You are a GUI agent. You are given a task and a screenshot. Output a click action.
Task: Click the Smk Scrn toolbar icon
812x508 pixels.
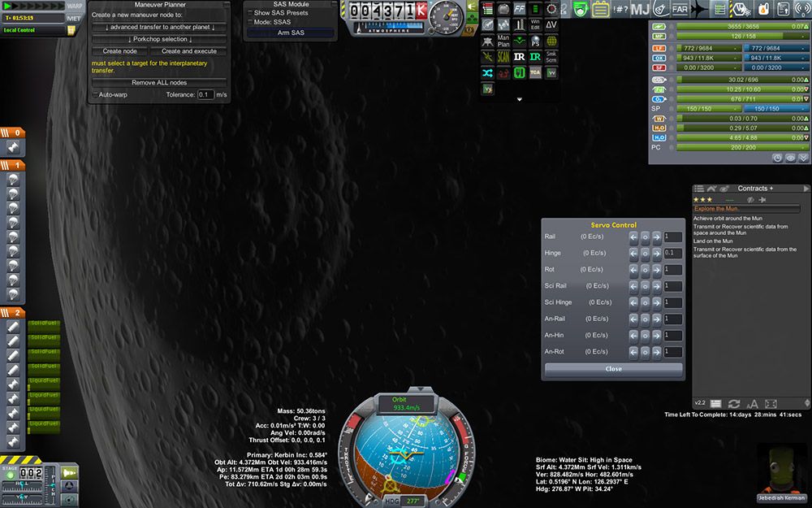(x=551, y=57)
